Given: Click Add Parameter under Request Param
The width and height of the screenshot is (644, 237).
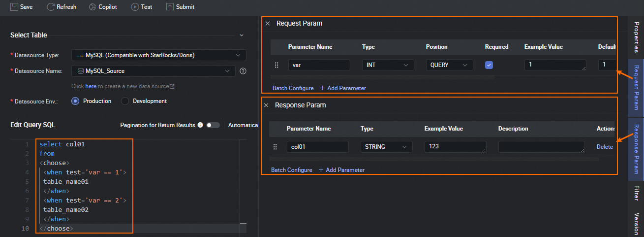Looking at the screenshot, I should (343, 88).
